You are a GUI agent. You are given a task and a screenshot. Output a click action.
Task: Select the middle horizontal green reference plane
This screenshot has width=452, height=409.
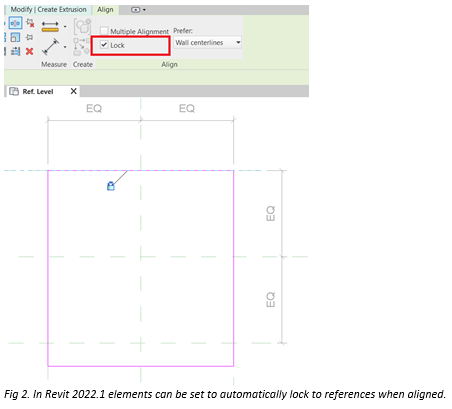click(163, 257)
